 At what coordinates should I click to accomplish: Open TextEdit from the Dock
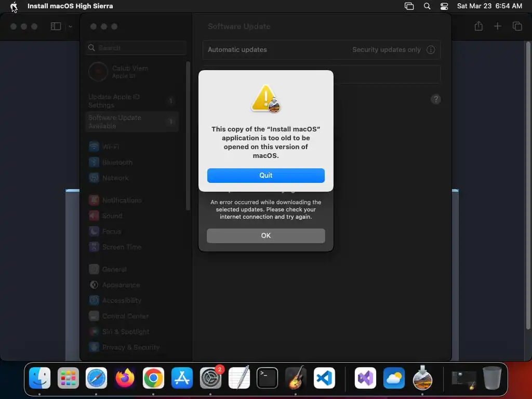point(239,378)
